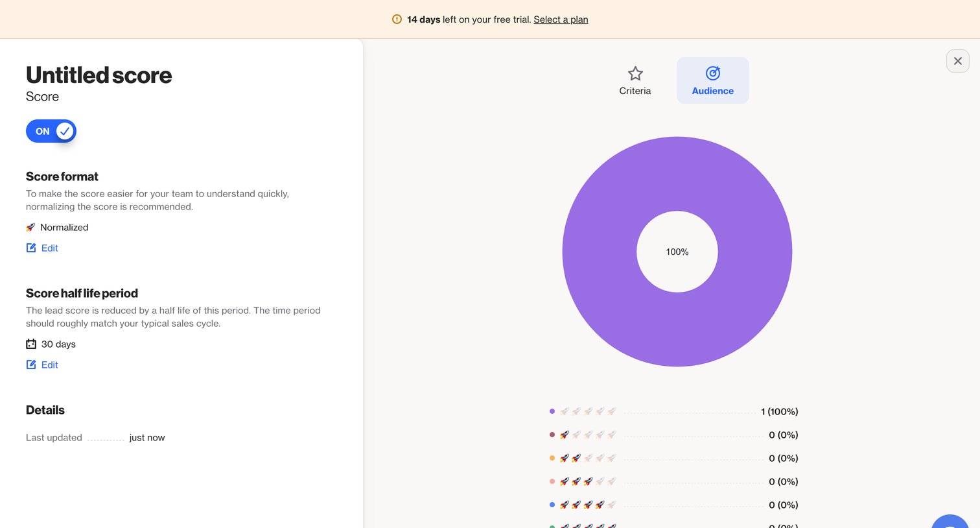Click the four-rocket rating icons row
Screen dimensions: 980x528
click(x=588, y=505)
